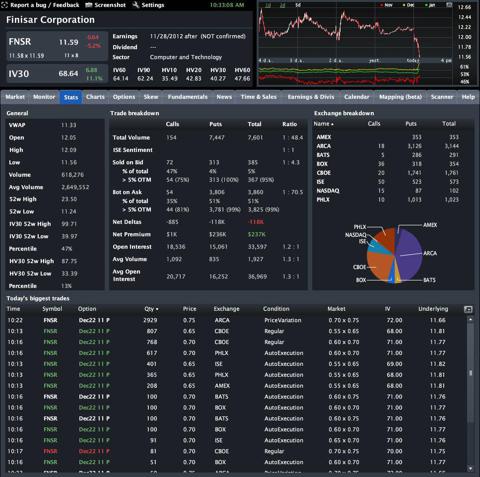Image resolution: width=480 pixels, height=477 pixels.
Task: Switch to the Monitor tab
Action: pyautogui.click(x=44, y=97)
